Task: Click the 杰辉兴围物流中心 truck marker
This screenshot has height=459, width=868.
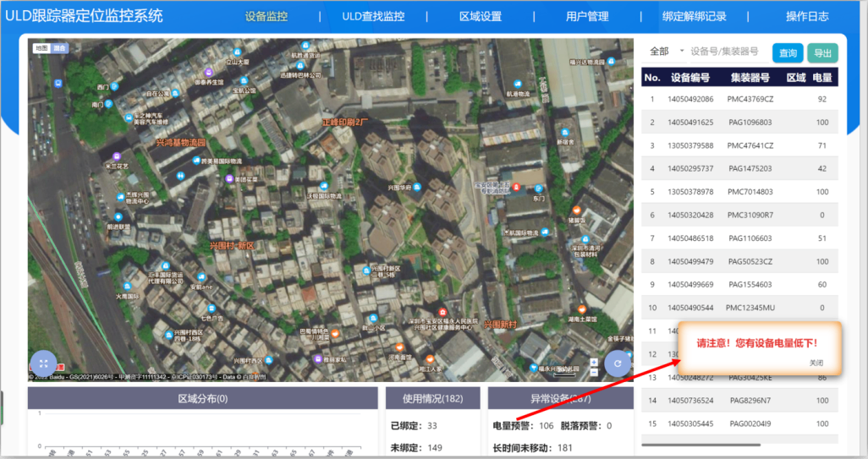Action: 120,197
